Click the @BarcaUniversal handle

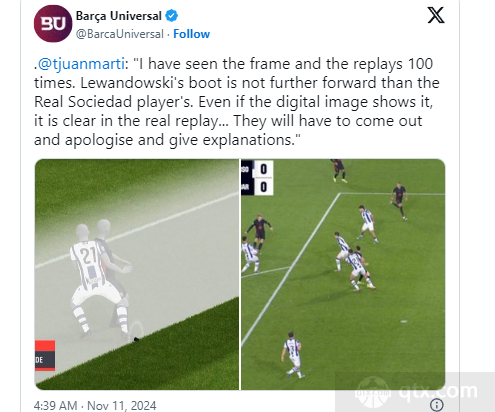click(120, 34)
